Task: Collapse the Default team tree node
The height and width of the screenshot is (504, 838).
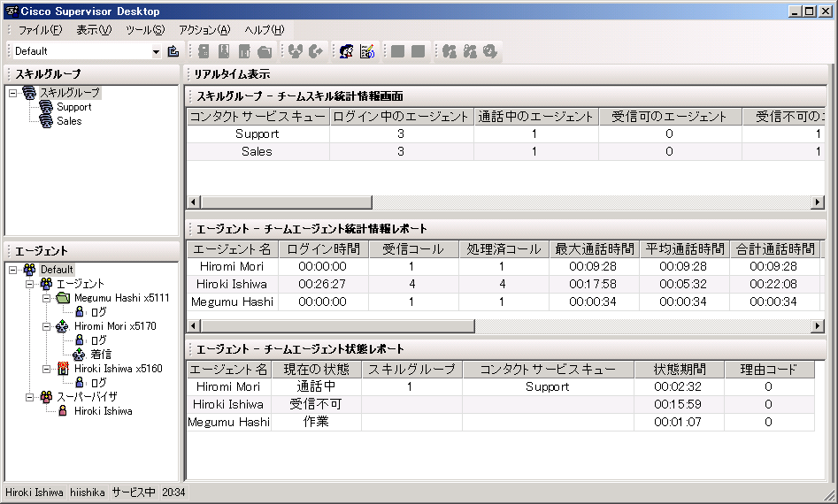Action: pos(12,270)
